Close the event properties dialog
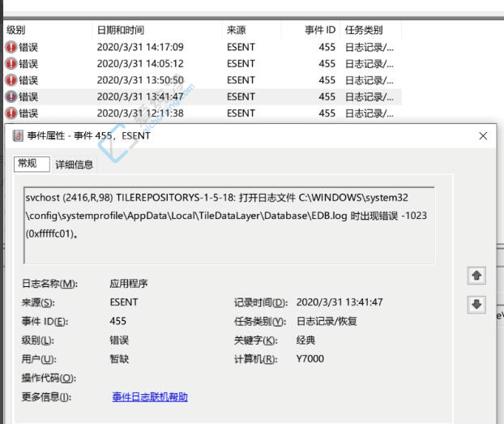 483,136
